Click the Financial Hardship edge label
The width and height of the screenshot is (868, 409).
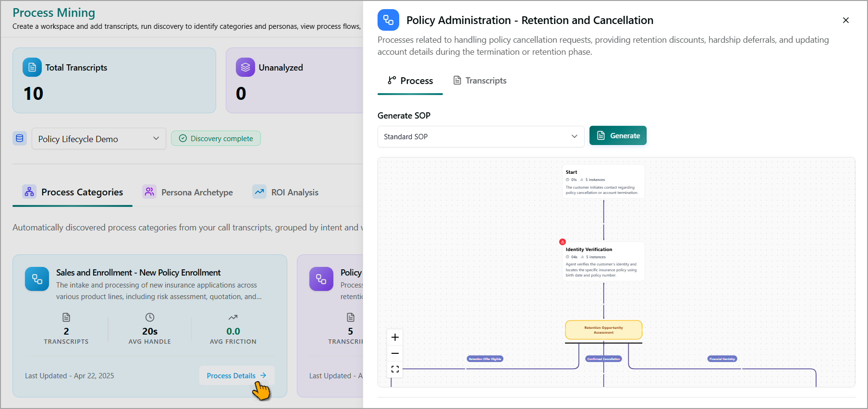point(722,359)
